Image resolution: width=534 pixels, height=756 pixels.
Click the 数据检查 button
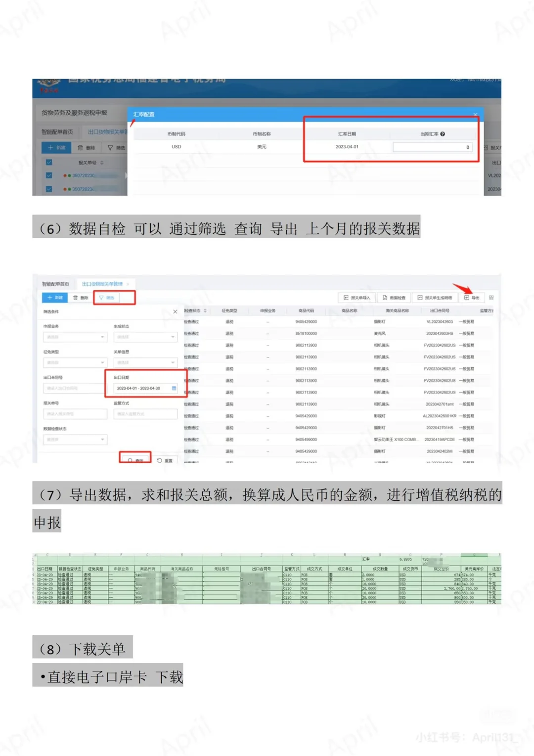click(394, 298)
